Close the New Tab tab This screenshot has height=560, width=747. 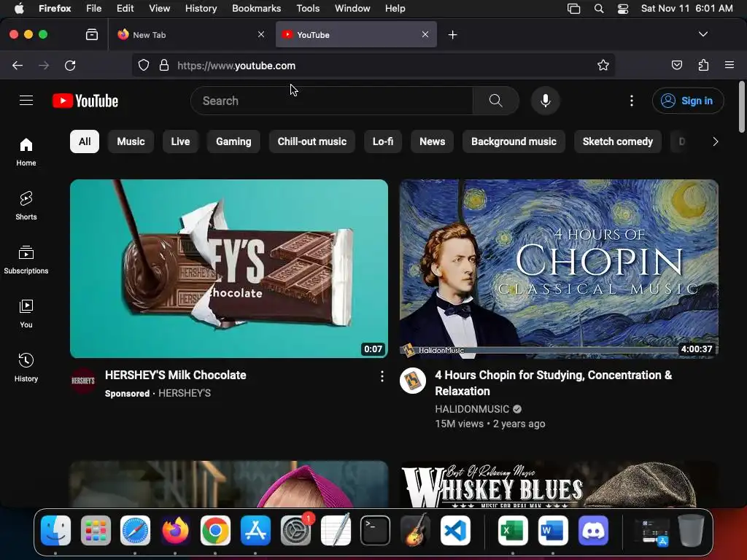click(x=261, y=34)
